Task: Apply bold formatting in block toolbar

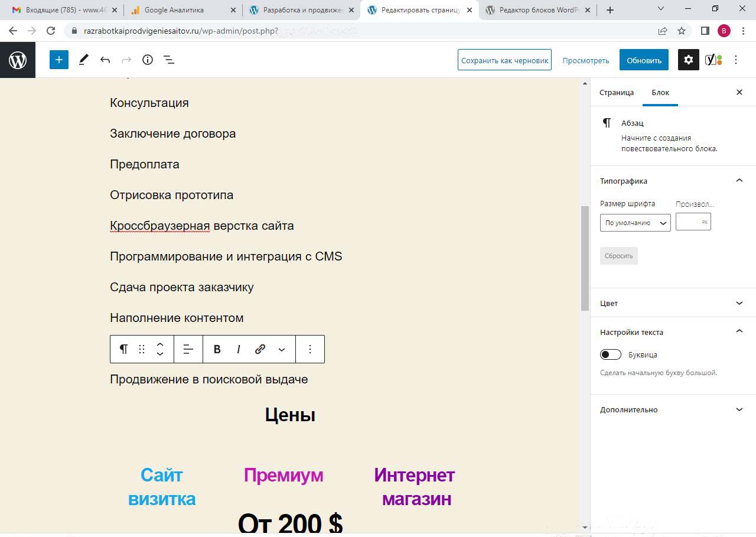Action: coord(217,349)
